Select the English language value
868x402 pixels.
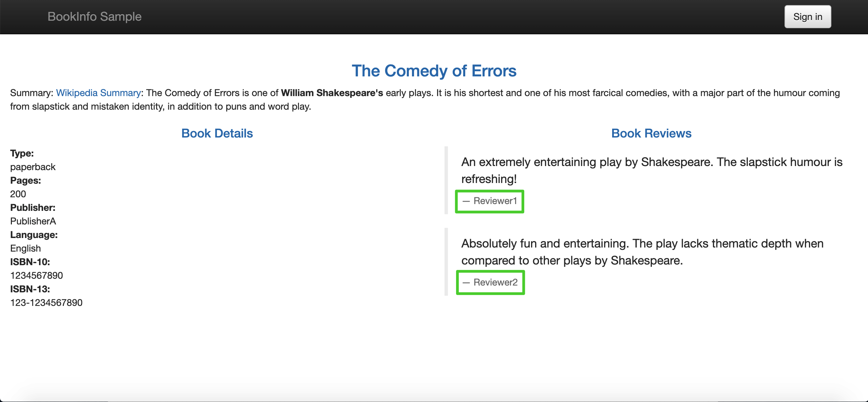(x=25, y=248)
